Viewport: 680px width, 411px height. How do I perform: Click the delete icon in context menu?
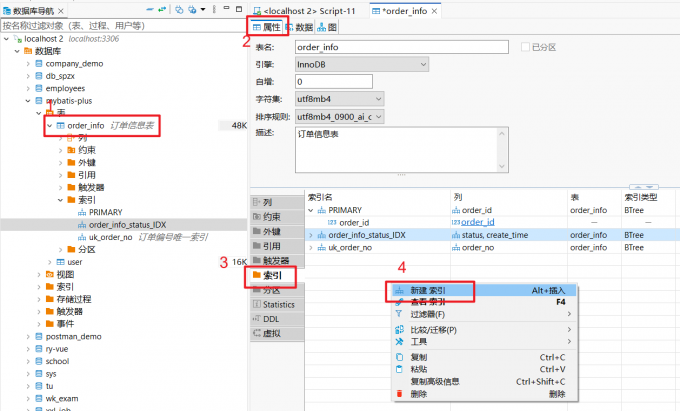pyautogui.click(x=399, y=394)
